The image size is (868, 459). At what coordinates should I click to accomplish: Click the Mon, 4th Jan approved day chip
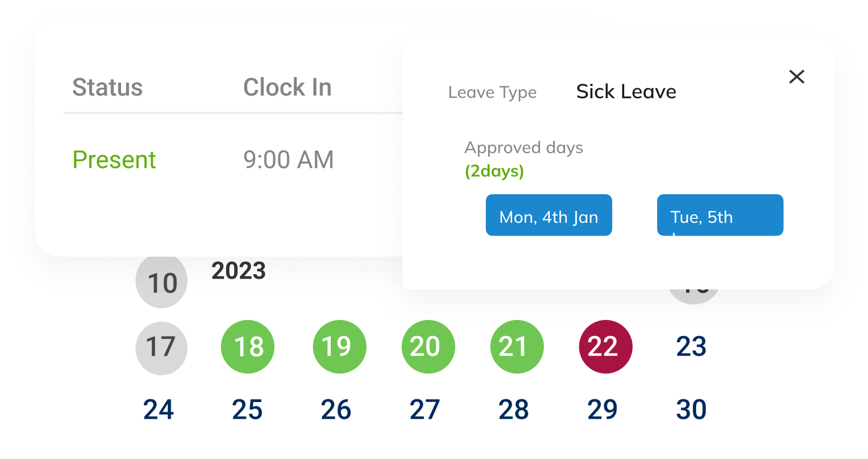549,216
